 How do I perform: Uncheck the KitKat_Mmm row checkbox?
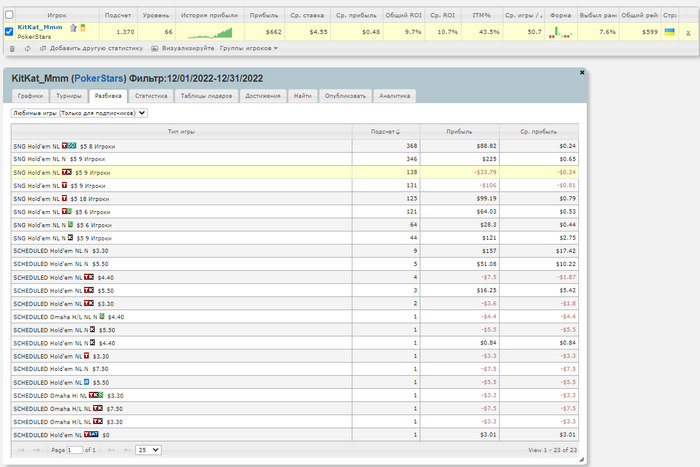pyautogui.click(x=9, y=31)
